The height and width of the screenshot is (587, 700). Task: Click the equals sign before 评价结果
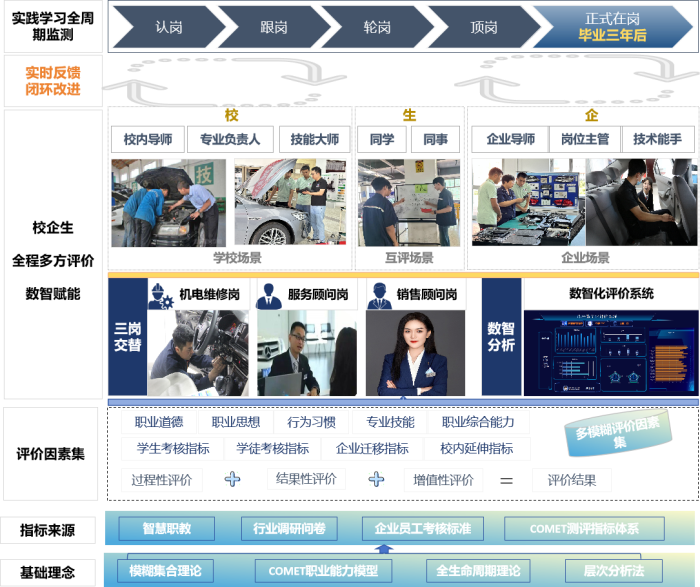pos(506,480)
